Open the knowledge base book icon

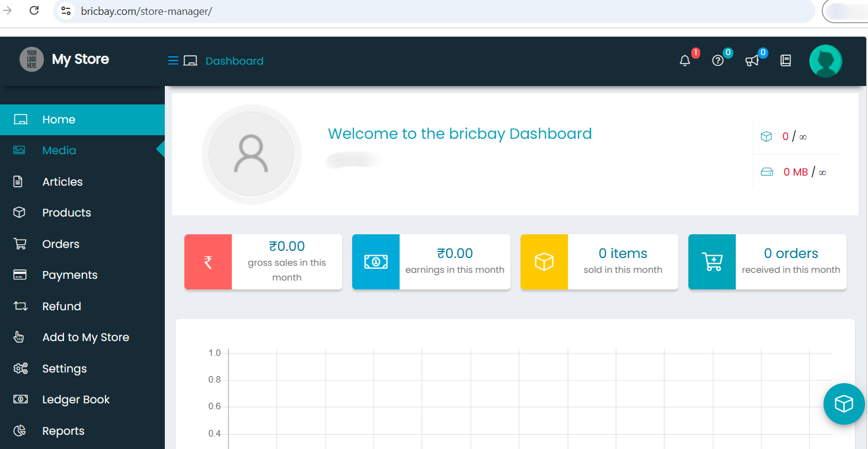786,60
